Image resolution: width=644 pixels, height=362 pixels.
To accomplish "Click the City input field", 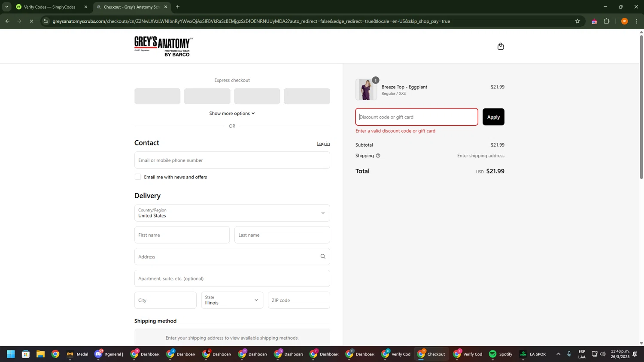I will pos(165,300).
